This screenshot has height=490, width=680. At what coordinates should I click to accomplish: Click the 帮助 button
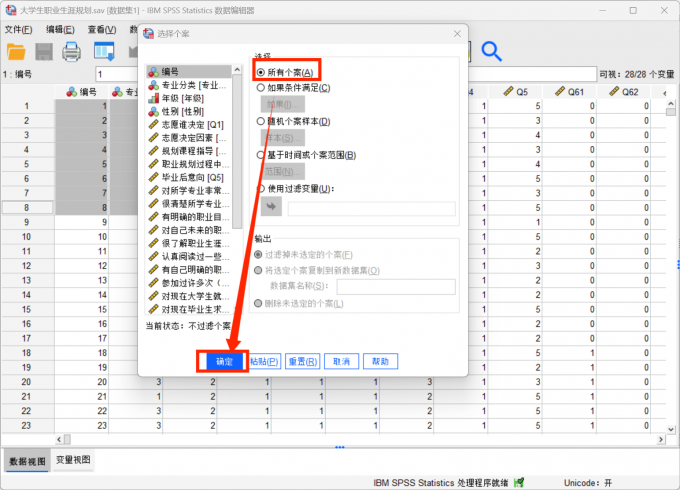point(380,361)
